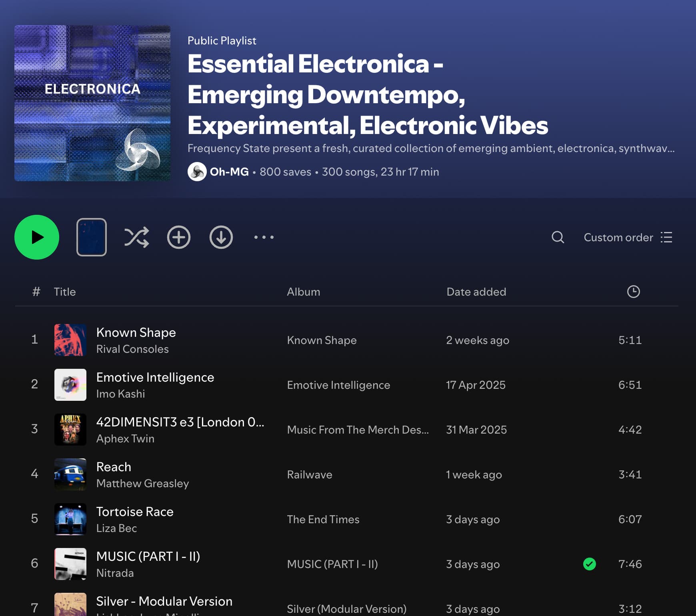The image size is (696, 616).
Task: Sort by the duration clock icon
Action: 634,292
